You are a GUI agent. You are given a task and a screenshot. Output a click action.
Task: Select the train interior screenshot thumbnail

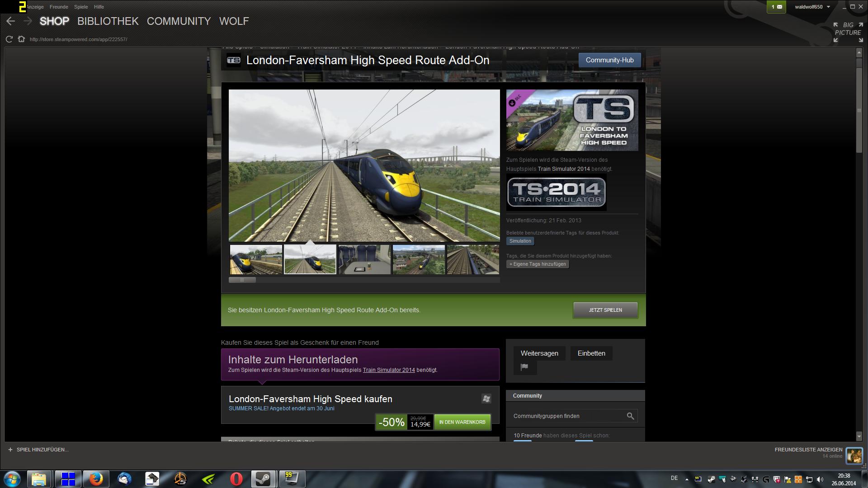[364, 259]
